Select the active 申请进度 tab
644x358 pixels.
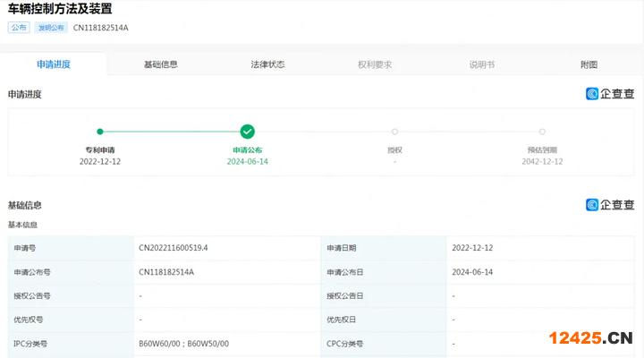[54, 64]
